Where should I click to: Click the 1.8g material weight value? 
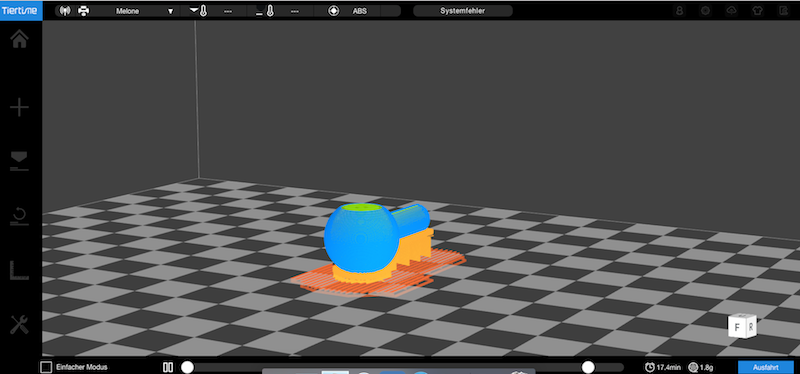pyautogui.click(x=706, y=367)
